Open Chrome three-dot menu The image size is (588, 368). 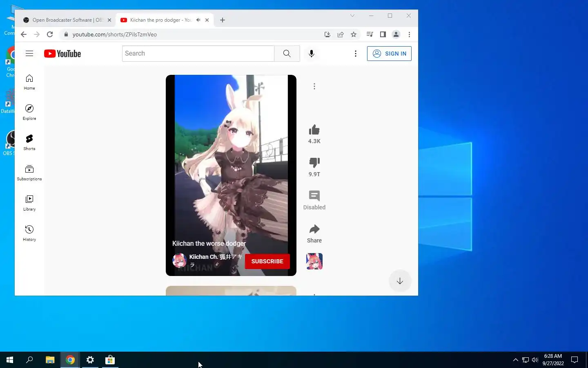click(409, 34)
